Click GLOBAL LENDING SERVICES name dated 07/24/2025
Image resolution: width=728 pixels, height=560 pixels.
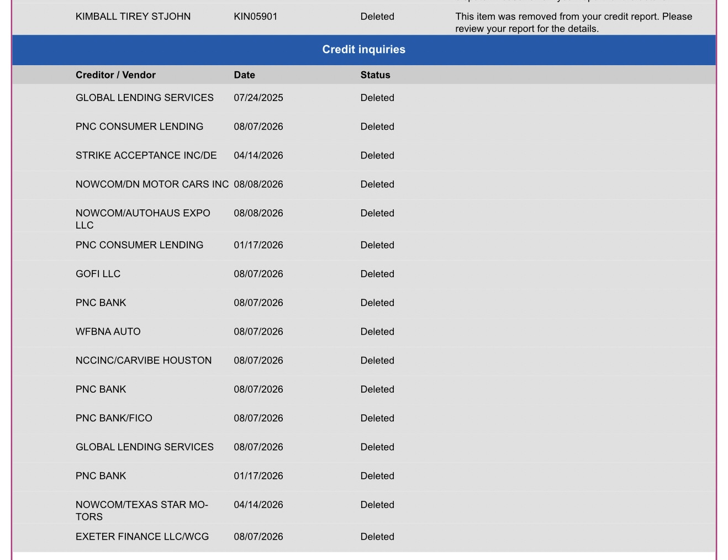(145, 98)
